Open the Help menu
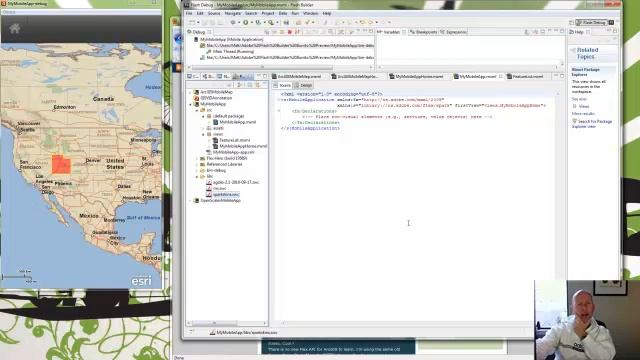 [327, 13]
